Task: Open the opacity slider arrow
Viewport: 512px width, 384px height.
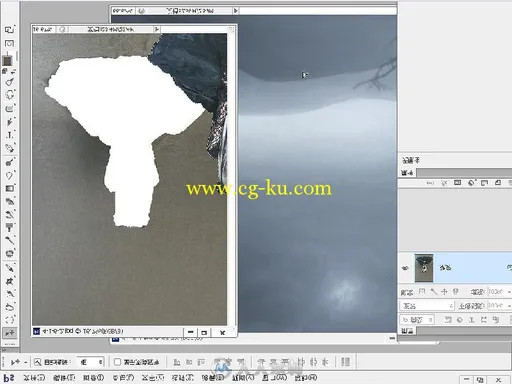Action: pos(509,306)
